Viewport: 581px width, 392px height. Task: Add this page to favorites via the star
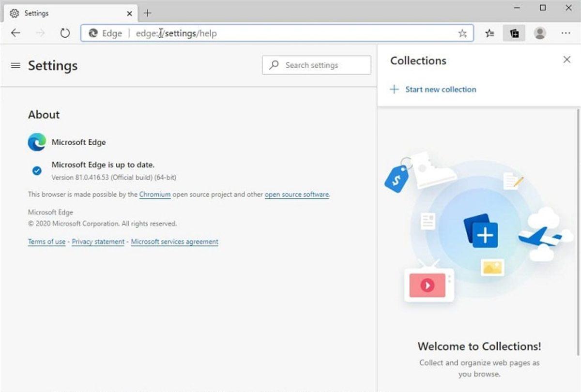[x=462, y=33]
